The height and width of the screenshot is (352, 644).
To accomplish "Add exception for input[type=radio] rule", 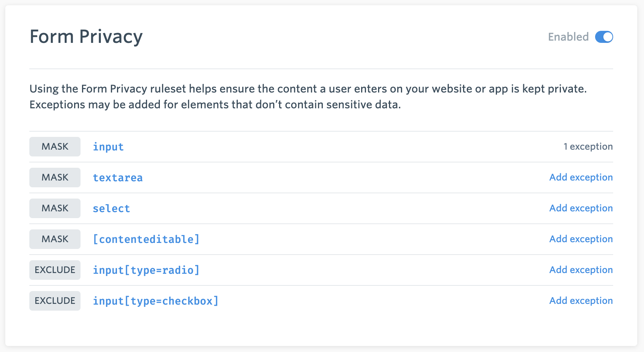I will (581, 270).
